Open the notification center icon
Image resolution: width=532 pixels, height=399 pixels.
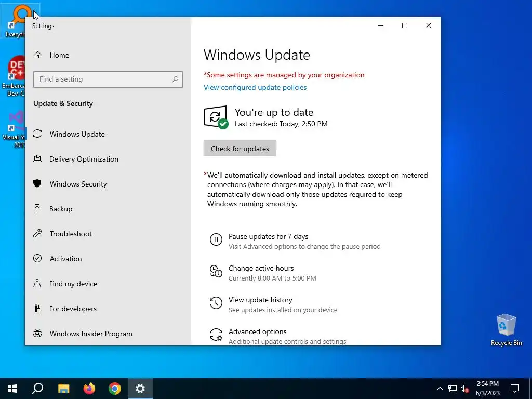[515, 389]
